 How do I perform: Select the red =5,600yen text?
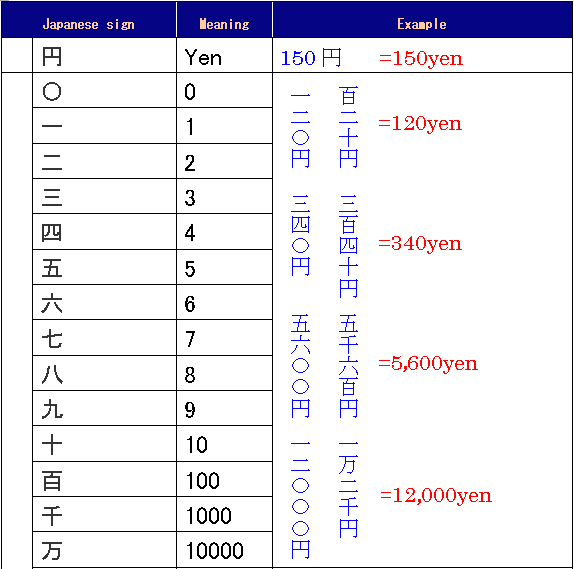coord(428,364)
